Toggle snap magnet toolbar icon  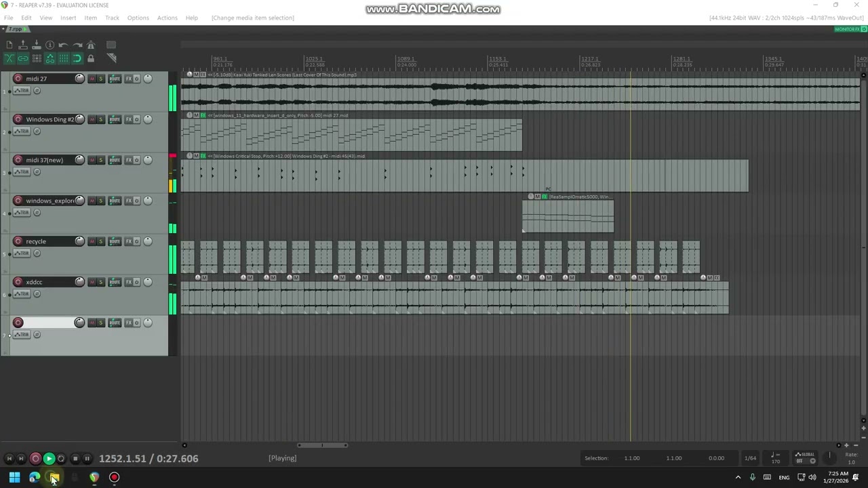[x=77, y=59]
